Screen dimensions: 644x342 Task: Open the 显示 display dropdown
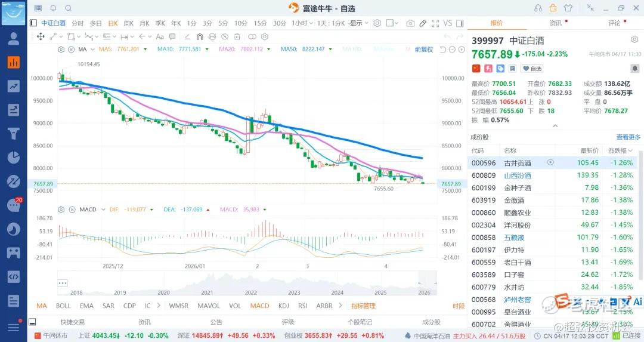359,23
